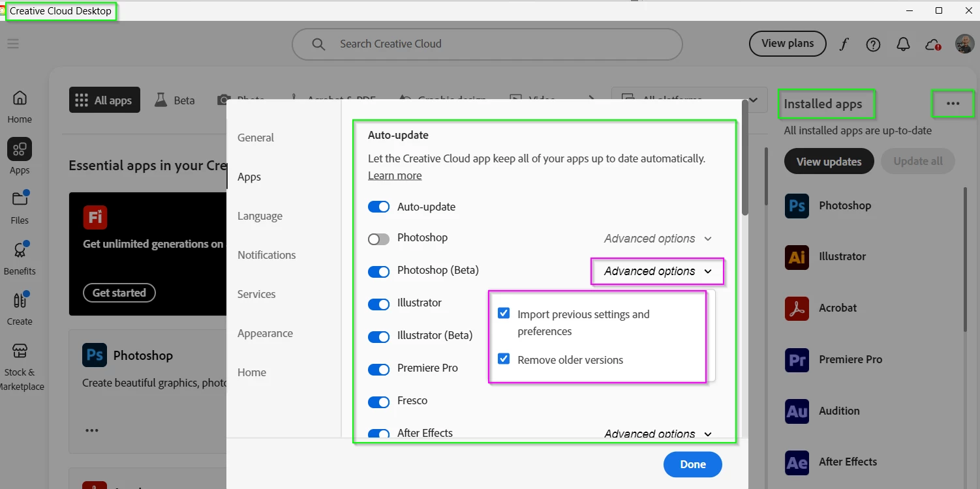The height and width of the screenshot is (489, 980).
Task: Open Files in the left sidebar
Action: (x=20, y=207)
